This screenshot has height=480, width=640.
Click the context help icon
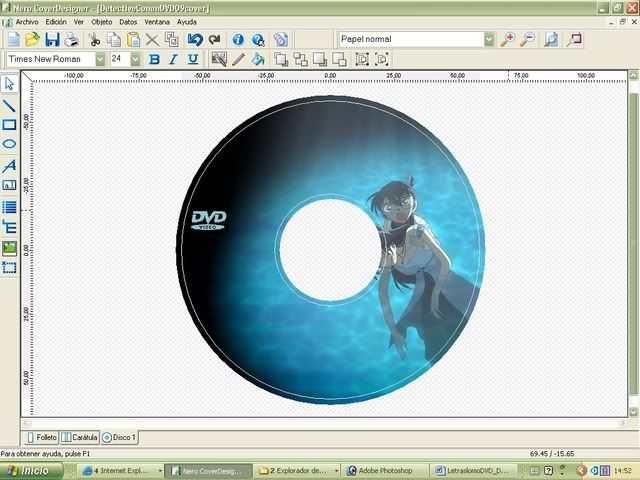(x=258, y=40)
